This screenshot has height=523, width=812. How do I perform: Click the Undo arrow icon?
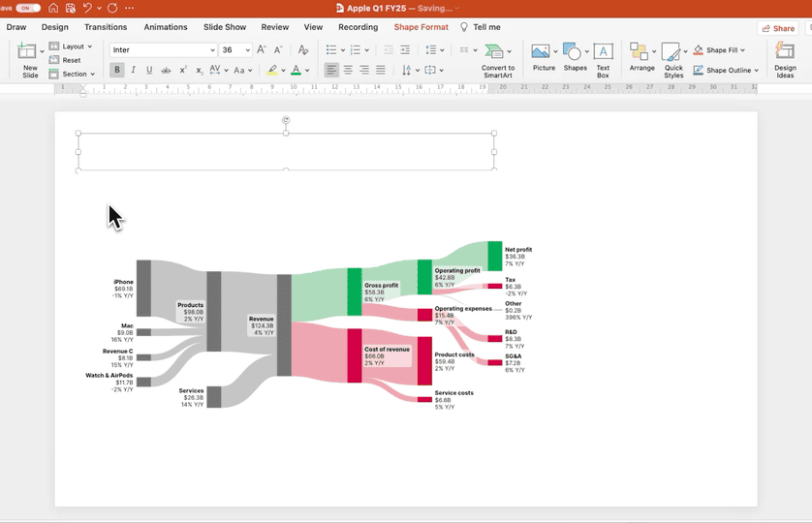click(87, 8)
